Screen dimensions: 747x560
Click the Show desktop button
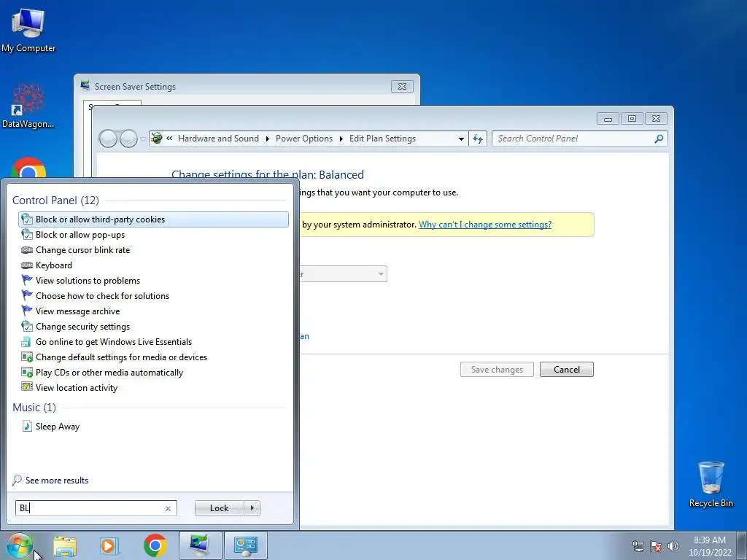(x=742, y=545)
